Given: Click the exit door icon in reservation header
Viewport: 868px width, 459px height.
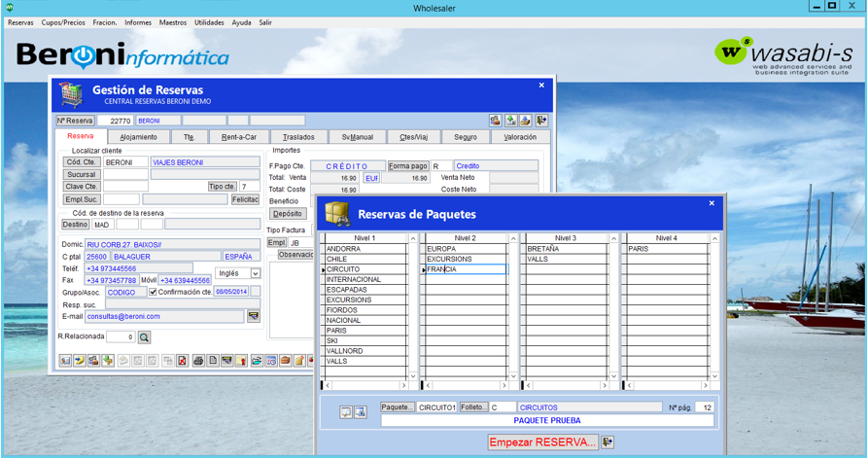Looking at the screenshot, I should click(x=541, y=121).
